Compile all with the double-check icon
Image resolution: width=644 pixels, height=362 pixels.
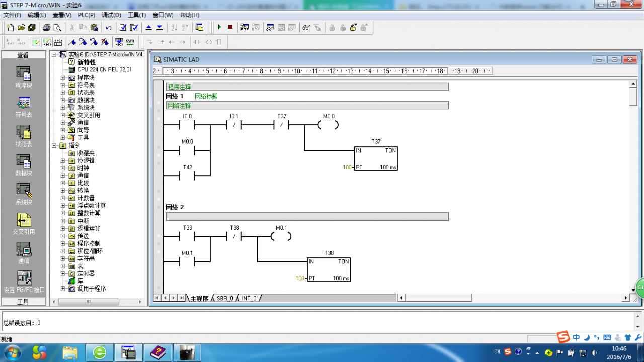pyautogui.click(x=134, y=27)
